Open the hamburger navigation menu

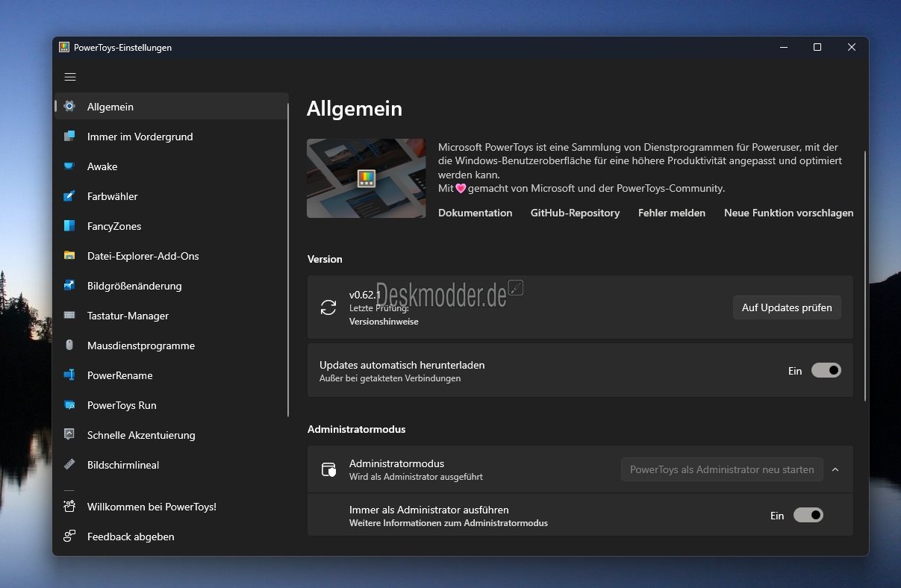70,77
